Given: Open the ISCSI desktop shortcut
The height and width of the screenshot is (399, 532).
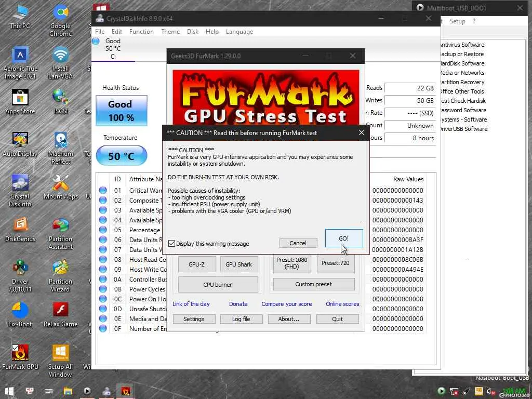Looking at the screenshot, I should point(60,102).
